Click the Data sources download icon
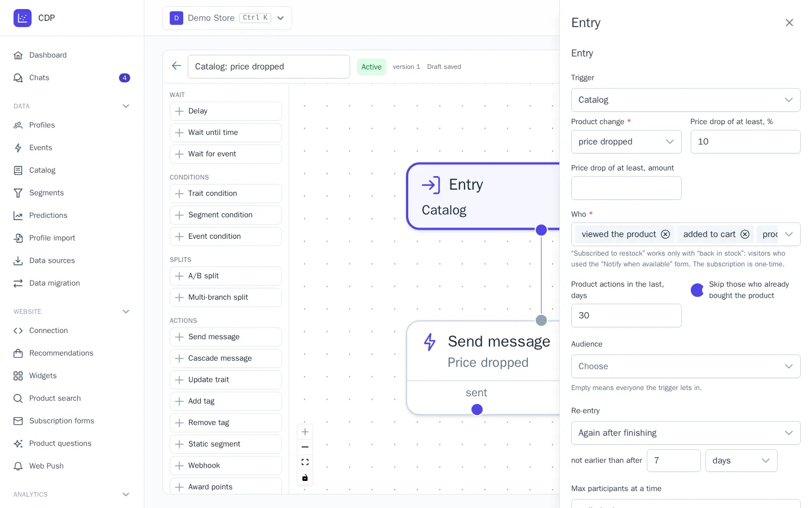812x508 pixels. click(18, 261)
